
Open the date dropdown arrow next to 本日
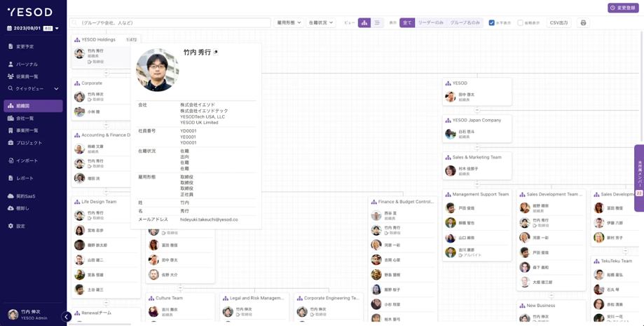[x=57, y=29]
